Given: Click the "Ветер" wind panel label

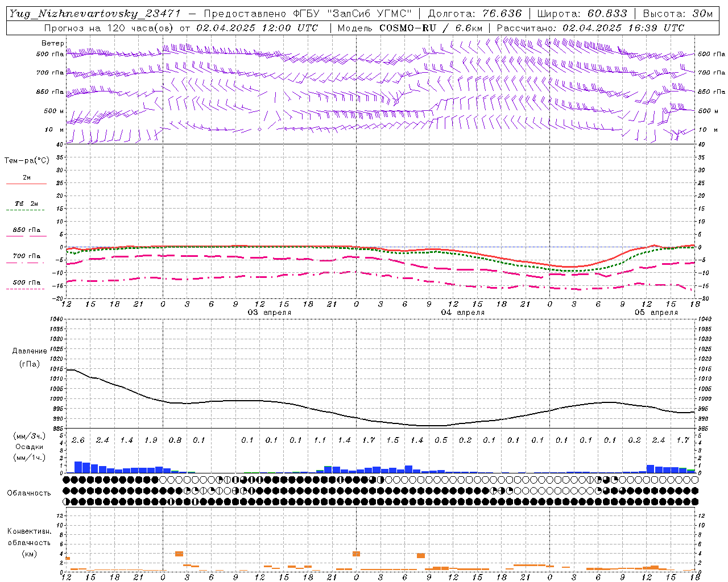Looking at the screenshot, I should (x=52, y=43).
